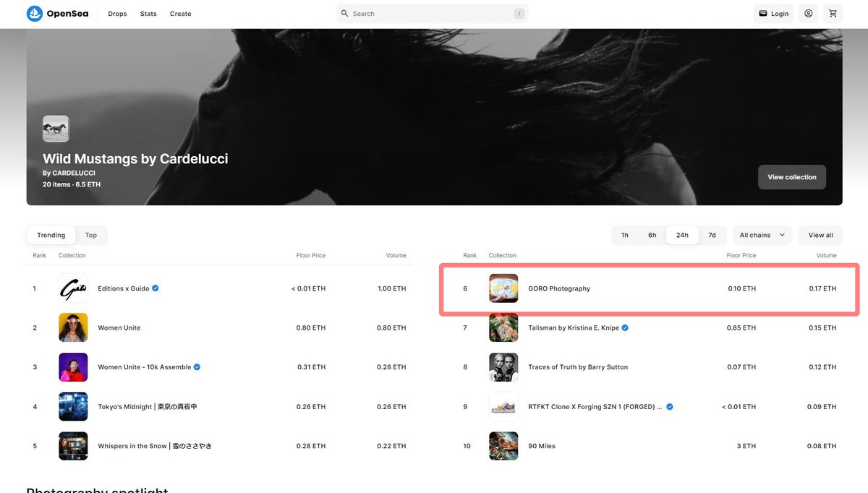Click verified badge beside RTFKT Clone X Forging

[670, 406]
